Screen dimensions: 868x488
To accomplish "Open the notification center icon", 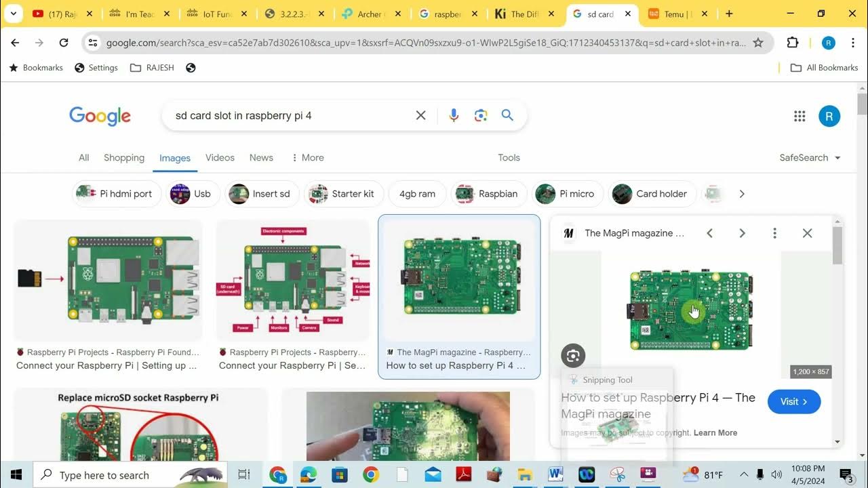I will coord(846,474).
